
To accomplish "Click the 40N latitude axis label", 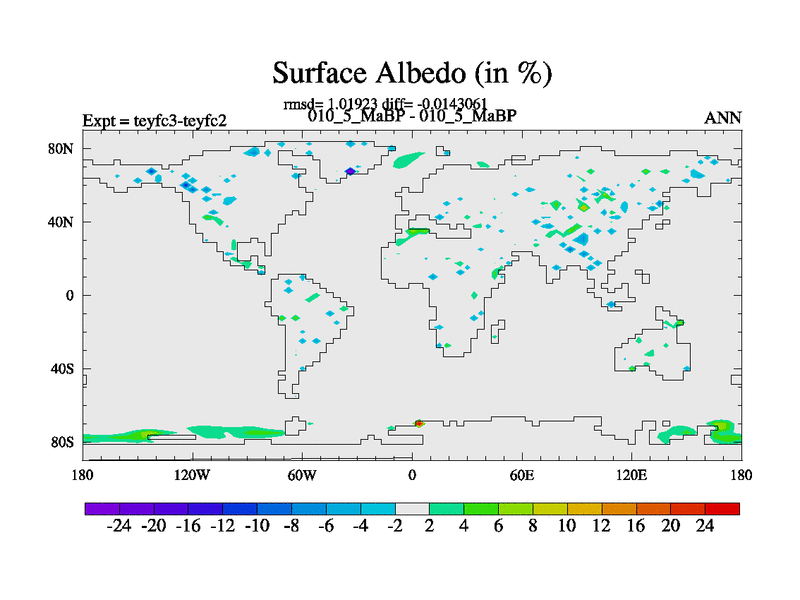I will coord(63,222).
